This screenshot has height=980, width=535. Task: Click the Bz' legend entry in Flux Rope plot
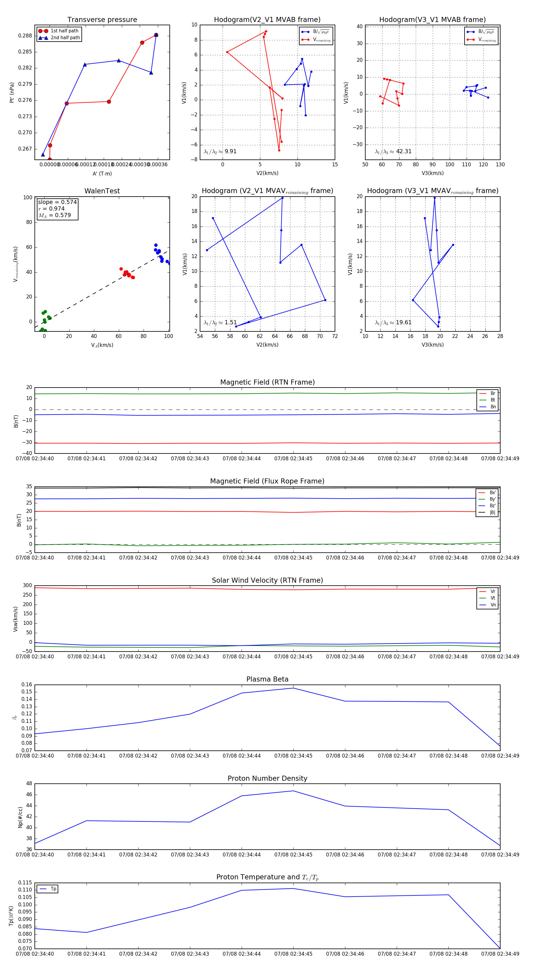pos(487,506)
